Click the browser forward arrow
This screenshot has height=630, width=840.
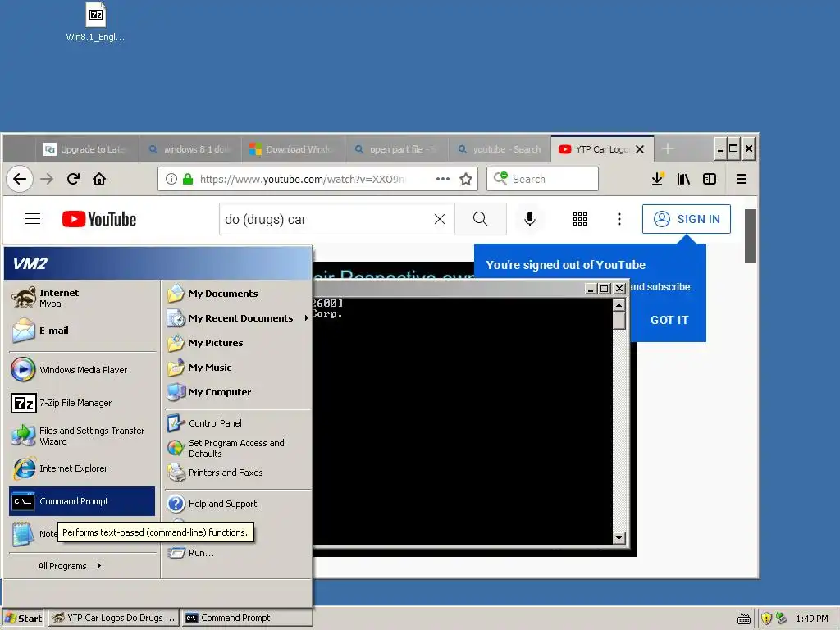click(x=47, y=179)
